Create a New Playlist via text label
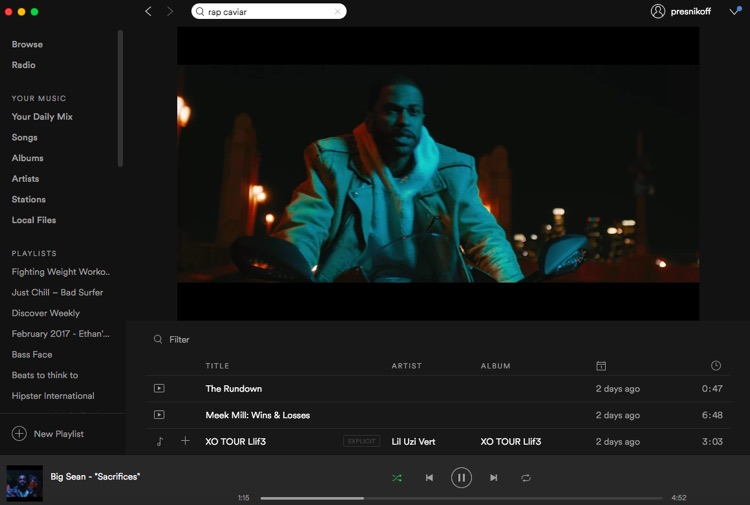Image resolution: width=750 pixels, height=505 pixels. (58, 434)
